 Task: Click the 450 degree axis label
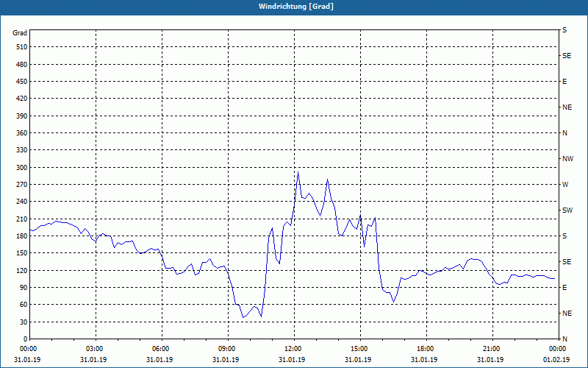click(22, 82)
